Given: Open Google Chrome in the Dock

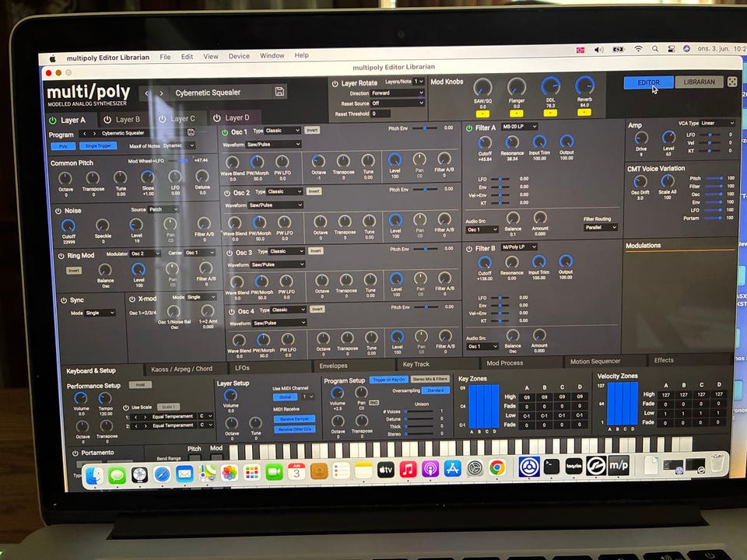Looking at the screenshot, I should pos(497,468).
